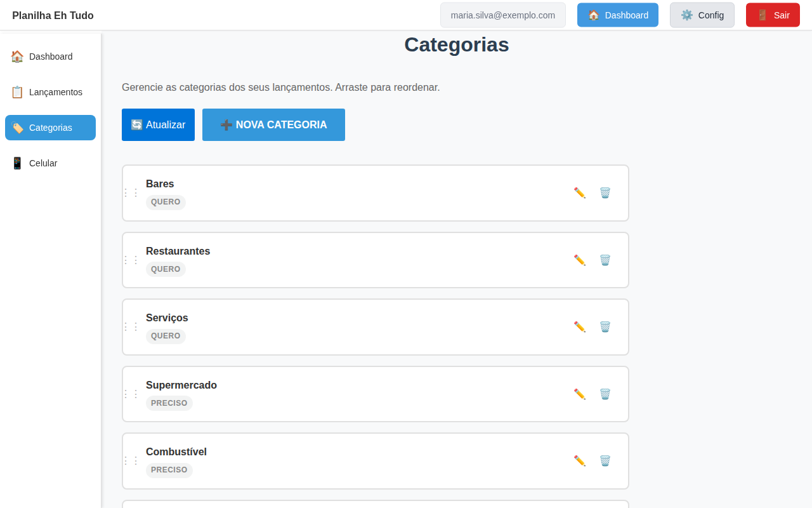Click the trash icon for Restaurantes
The image size is (812, 508).
pyautogui.click(x=605, y=260)
